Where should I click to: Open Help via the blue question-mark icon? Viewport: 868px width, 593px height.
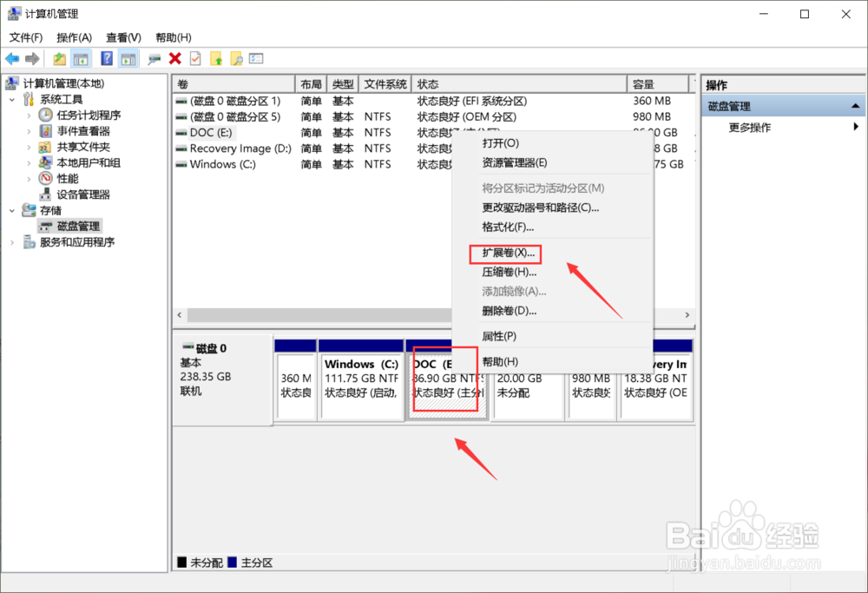click(x=107, y=59)
